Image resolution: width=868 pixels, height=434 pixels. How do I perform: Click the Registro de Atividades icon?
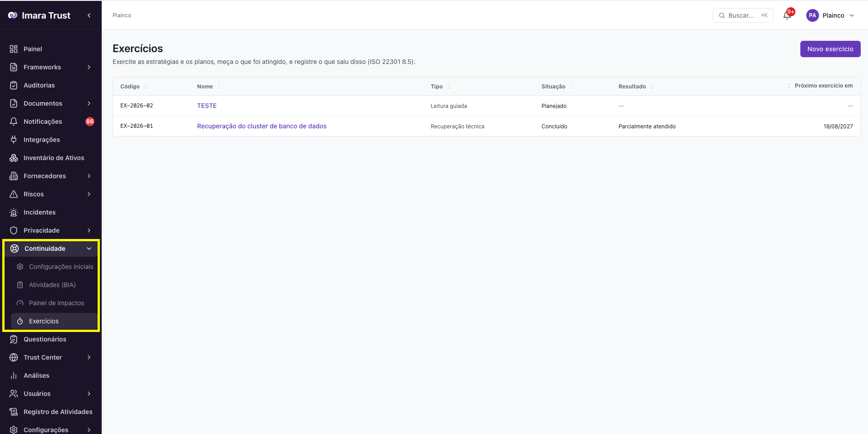tap(14, 412)
